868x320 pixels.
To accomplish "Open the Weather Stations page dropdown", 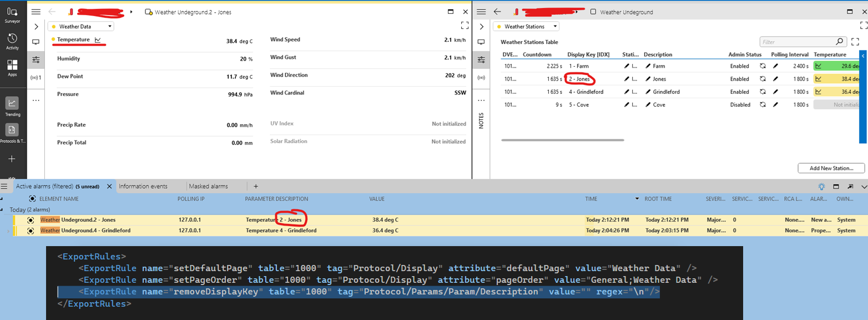I will (526, 26).
